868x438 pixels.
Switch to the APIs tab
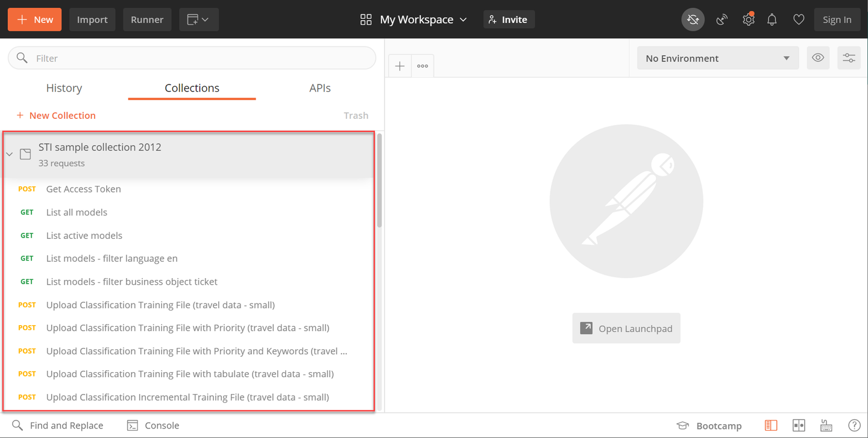(320, 88)
